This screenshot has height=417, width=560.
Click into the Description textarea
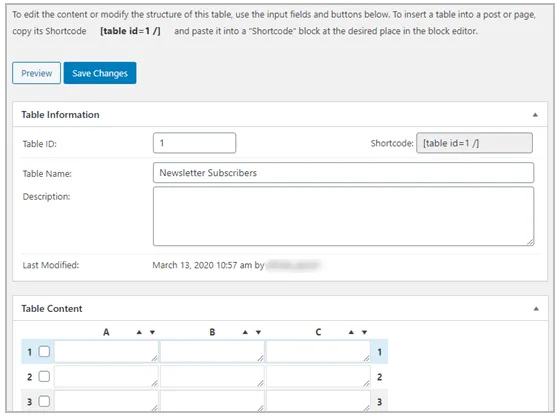(x=344, y=216)
